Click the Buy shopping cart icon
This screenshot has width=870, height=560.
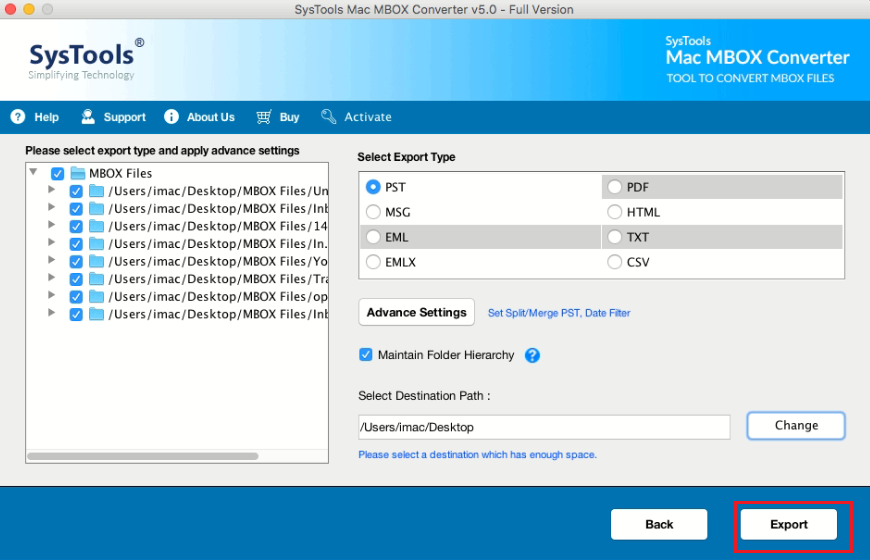point(264,117)
